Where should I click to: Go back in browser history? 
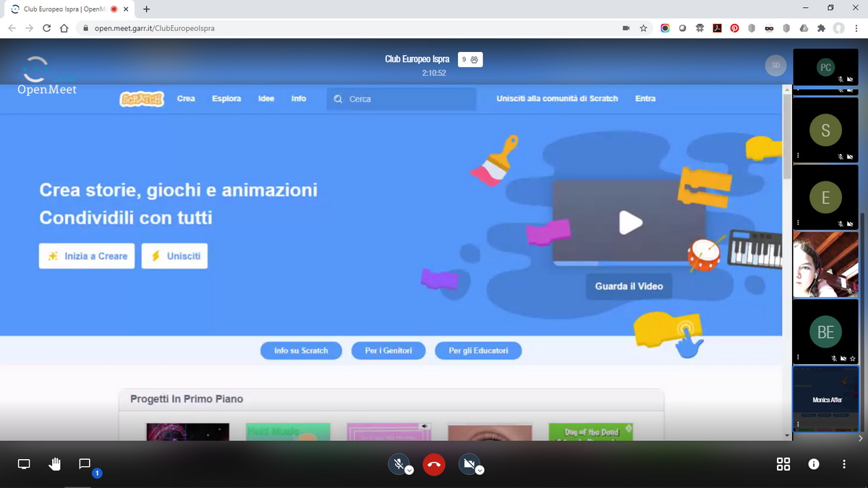coord(12,28)
